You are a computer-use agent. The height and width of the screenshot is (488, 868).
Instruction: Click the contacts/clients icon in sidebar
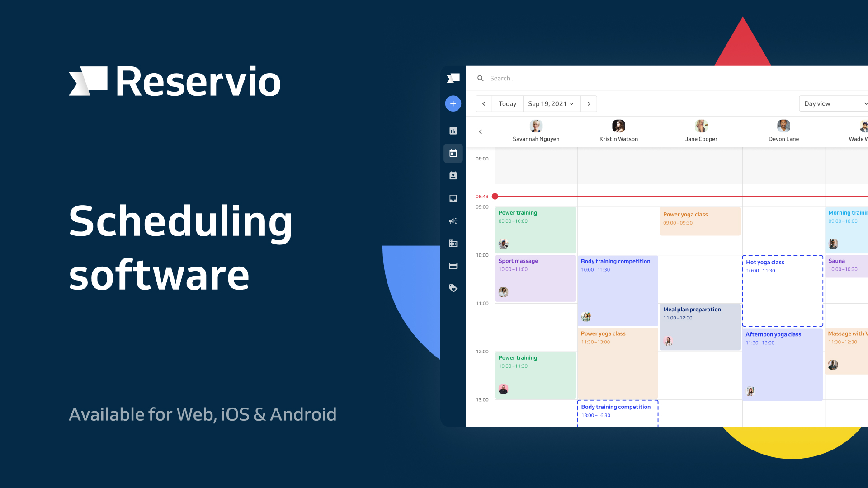454,176
